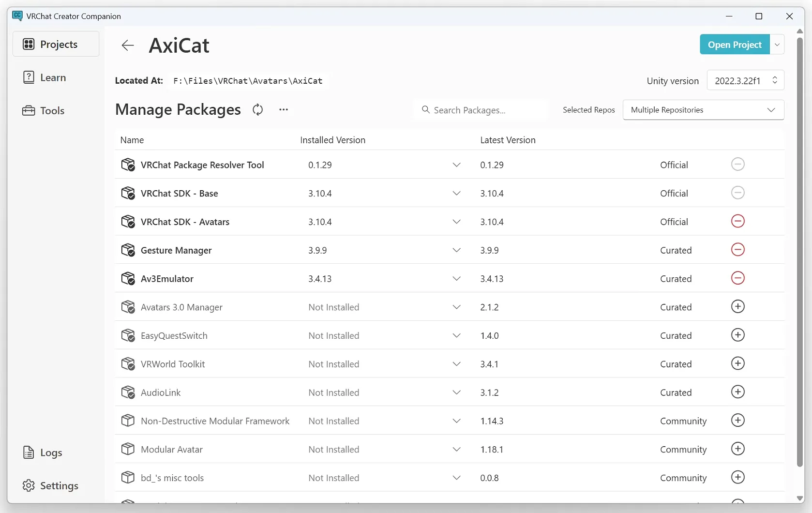Viewport: 812px width, 513px height.
Task: Click the Open Project button
Action: tap(735, 45)
